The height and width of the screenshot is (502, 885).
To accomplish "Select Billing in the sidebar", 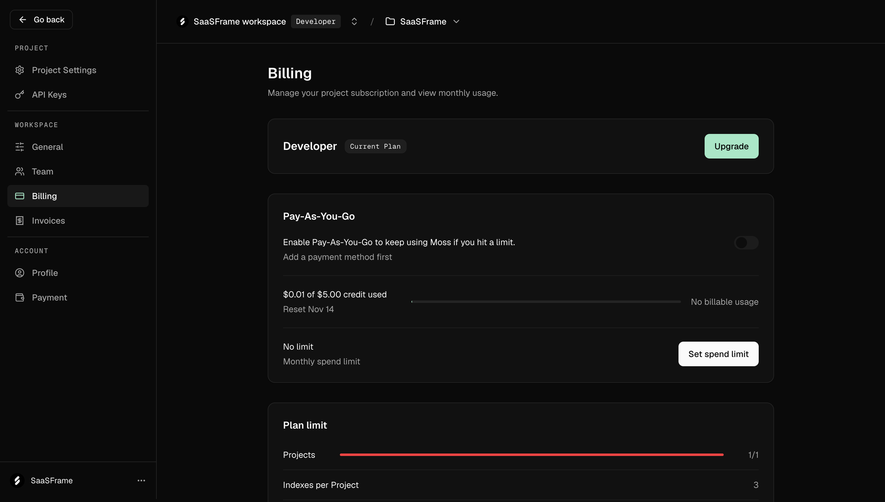I will pos(78,196).
